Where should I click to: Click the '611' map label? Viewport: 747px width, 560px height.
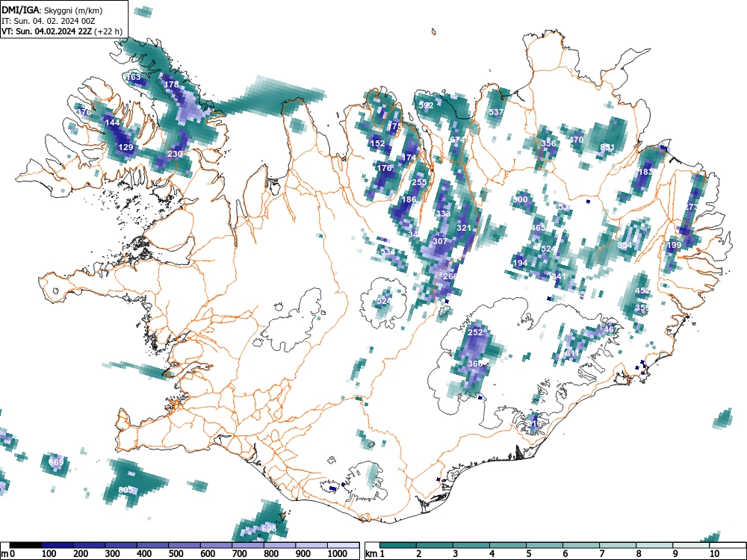(572, 353)
